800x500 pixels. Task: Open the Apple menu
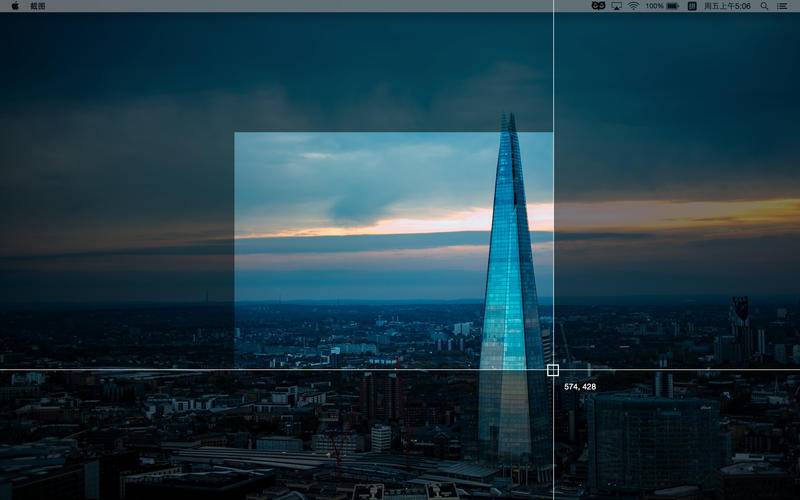[14, 6]
